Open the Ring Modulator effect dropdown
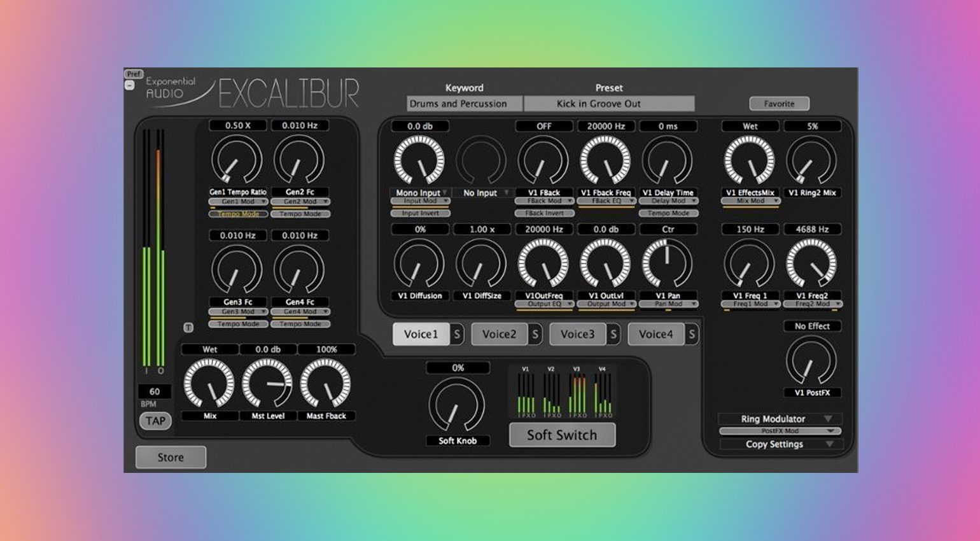The width and height of the screenshot is (980, 541). 780,419
